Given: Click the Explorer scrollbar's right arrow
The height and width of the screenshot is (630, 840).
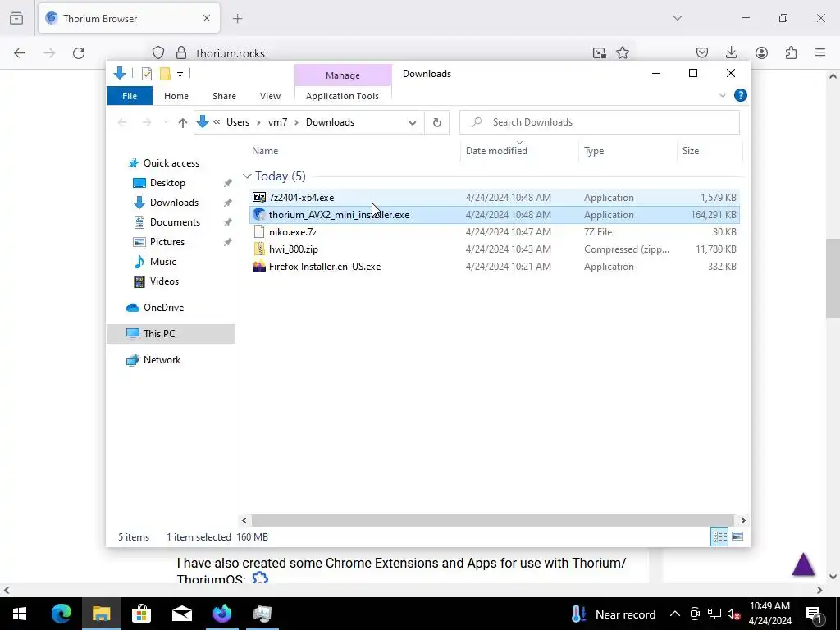Looking at the screenshot, I should 742,520.
